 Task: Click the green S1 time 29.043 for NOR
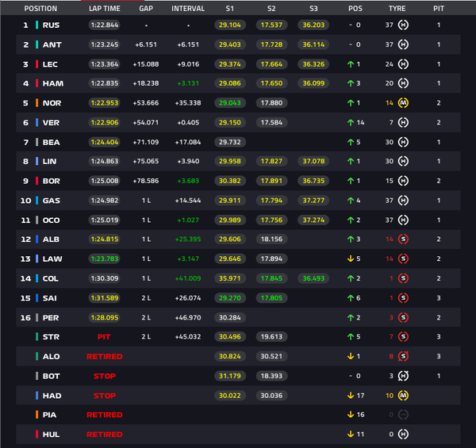(230, 103)
